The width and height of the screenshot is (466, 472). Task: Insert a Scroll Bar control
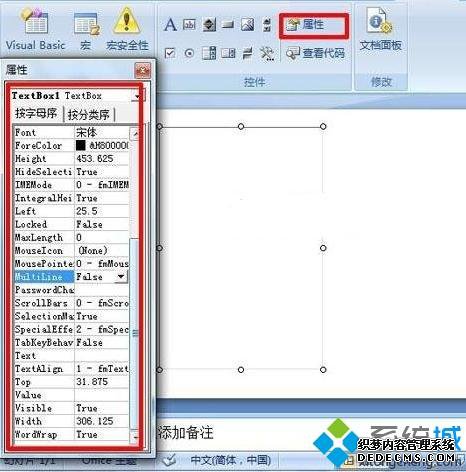click(267, 25)
